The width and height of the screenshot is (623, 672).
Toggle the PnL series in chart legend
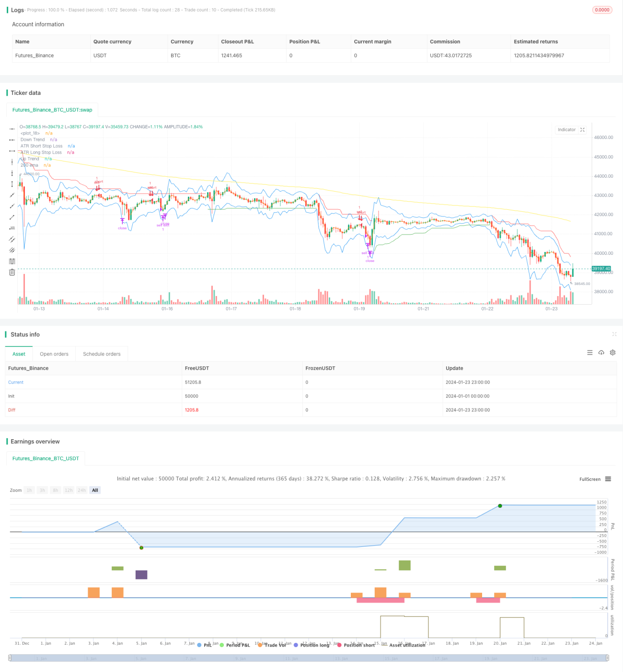tap(204, 645)
